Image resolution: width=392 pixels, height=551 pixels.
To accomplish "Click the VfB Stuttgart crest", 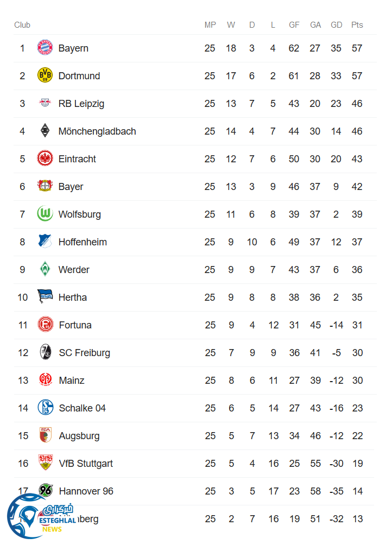I will [46, 463].
